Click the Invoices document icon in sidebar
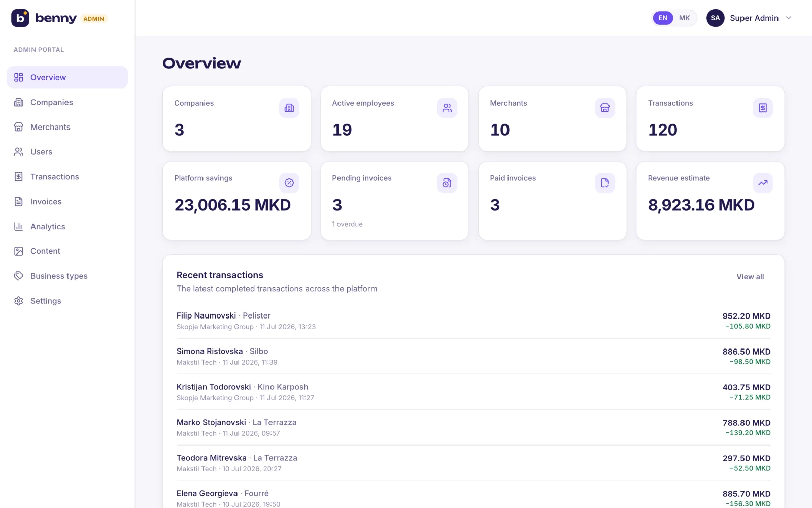The width and height of the screenshot is (812, 508). [19, 202]
